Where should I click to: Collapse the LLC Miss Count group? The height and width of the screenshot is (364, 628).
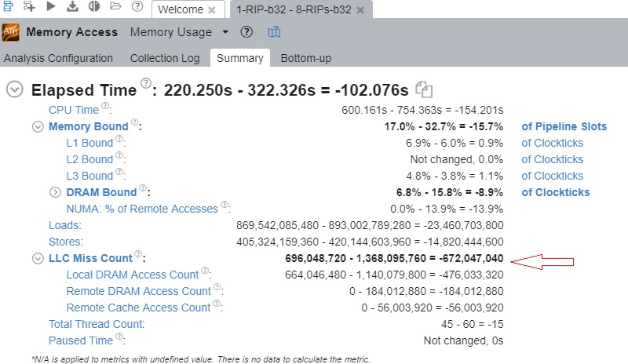click(38, 258)
